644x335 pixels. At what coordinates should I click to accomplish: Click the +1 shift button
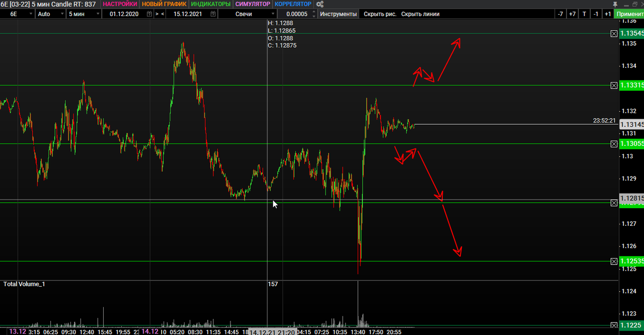(608, 14)
